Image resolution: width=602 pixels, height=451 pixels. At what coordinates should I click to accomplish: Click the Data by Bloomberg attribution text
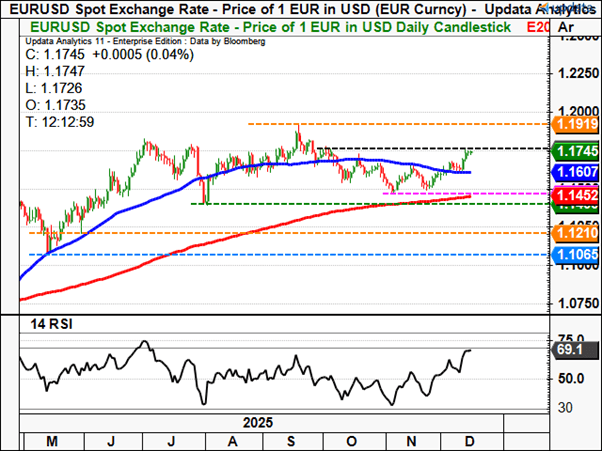pyautogui.click(x=205, y=43)
